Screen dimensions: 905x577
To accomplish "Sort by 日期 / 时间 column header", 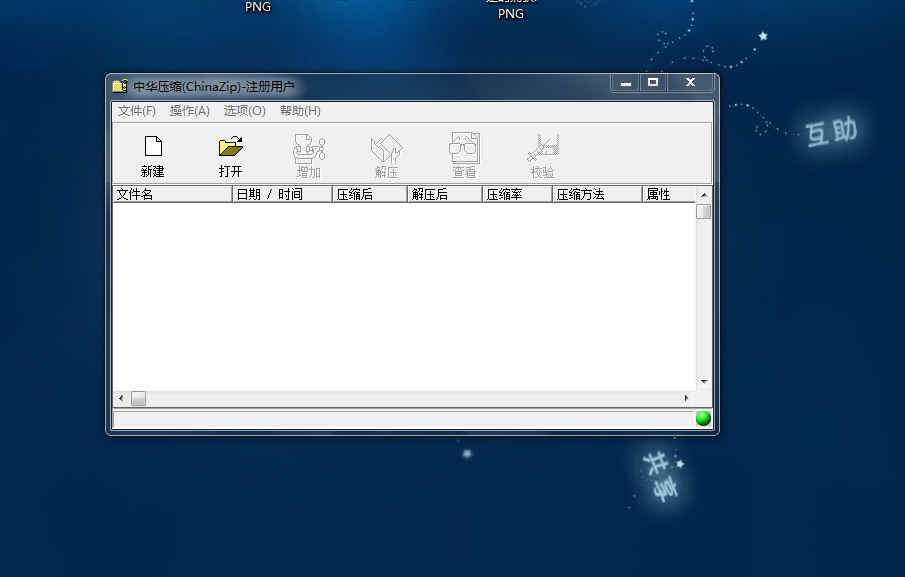I will click(282, 194).
